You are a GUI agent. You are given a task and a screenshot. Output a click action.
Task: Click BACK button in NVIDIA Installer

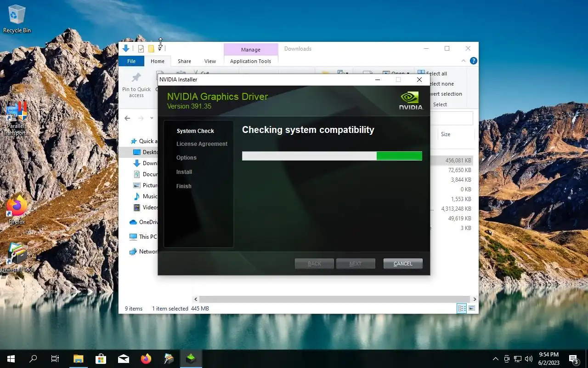pyautogui.click(x=314, y=264)
